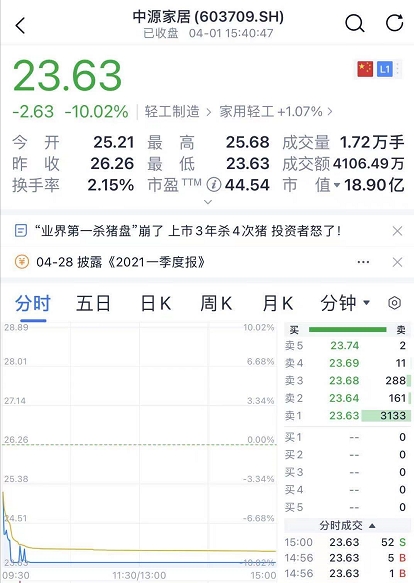Select the 五日 chart tab
414x583 pixels.
(x=93, y=303)
